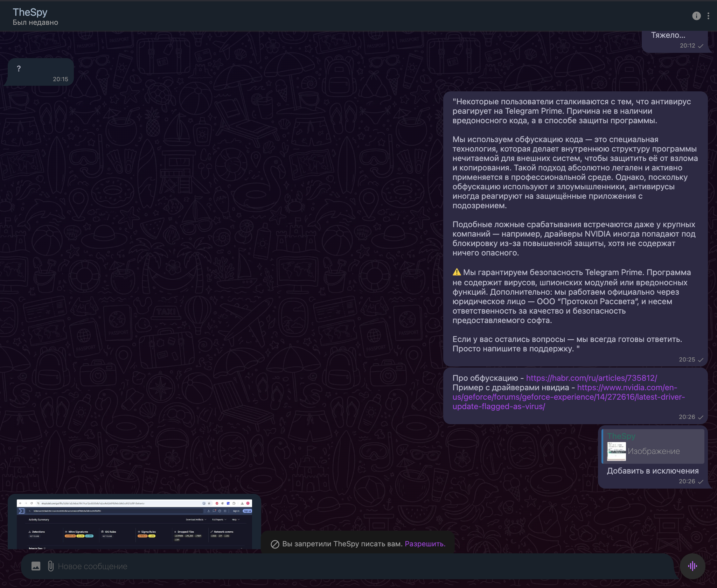This screenshot has width=717, height=588.
Task: Open the three-dot more options menu
Action: (708, 16)
